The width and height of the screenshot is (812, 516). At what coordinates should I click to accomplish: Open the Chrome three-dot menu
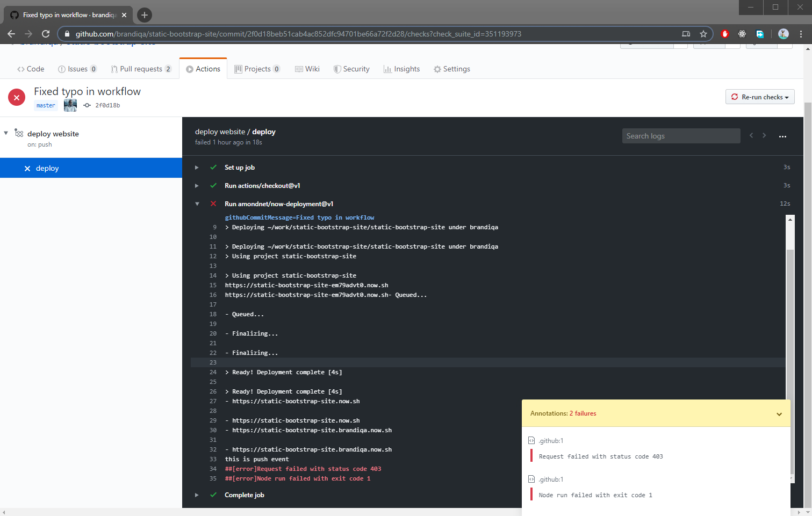point(801,34)
